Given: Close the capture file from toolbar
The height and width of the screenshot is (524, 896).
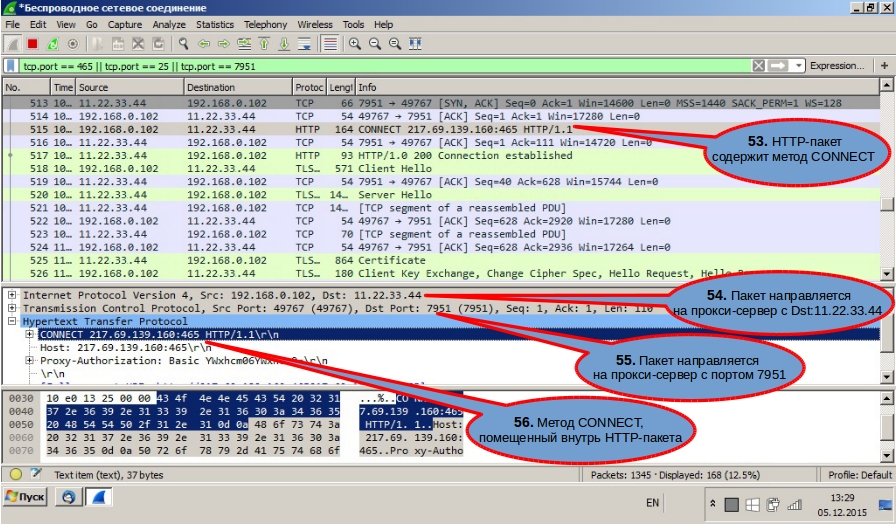Looking at the screenshot, I should [x=138, y=44].
